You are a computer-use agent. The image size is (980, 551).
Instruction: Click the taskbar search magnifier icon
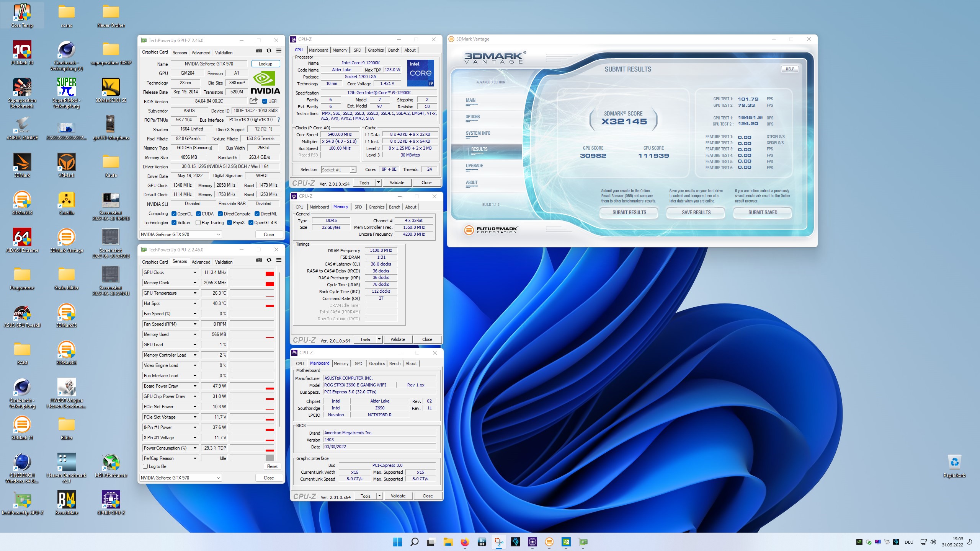[414, 542]
